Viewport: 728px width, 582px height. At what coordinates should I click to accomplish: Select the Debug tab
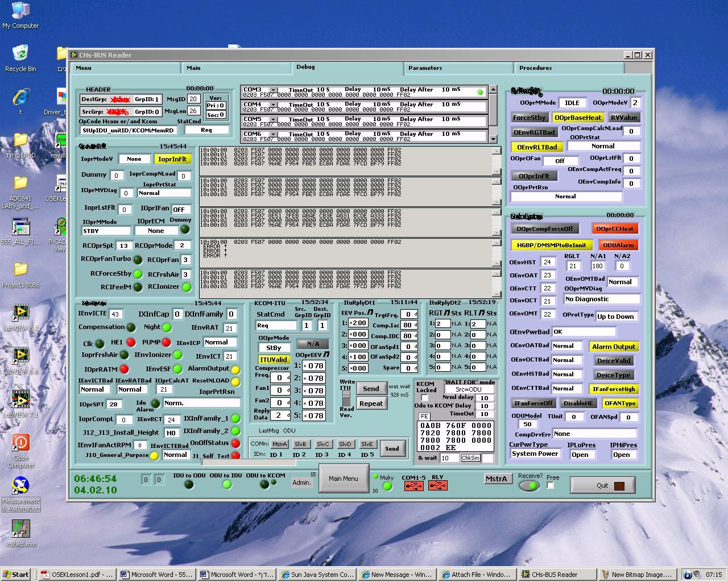(348, 67)
